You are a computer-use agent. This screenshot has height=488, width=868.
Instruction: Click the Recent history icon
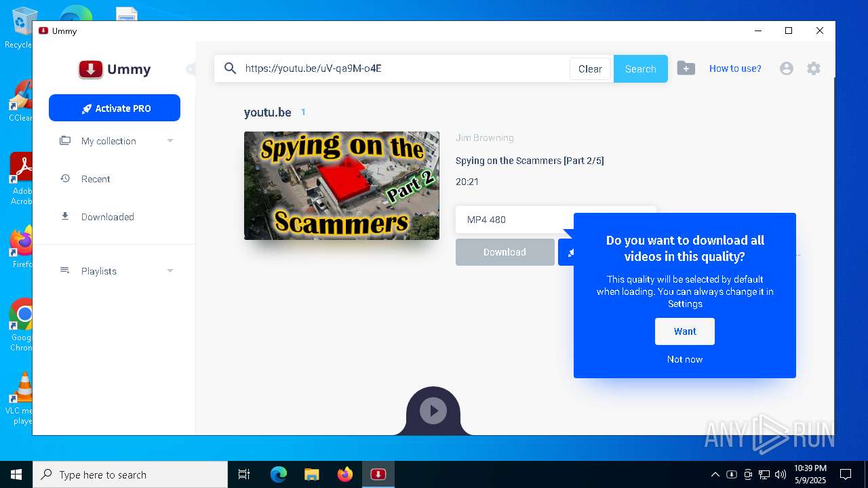tap(65, 179)
